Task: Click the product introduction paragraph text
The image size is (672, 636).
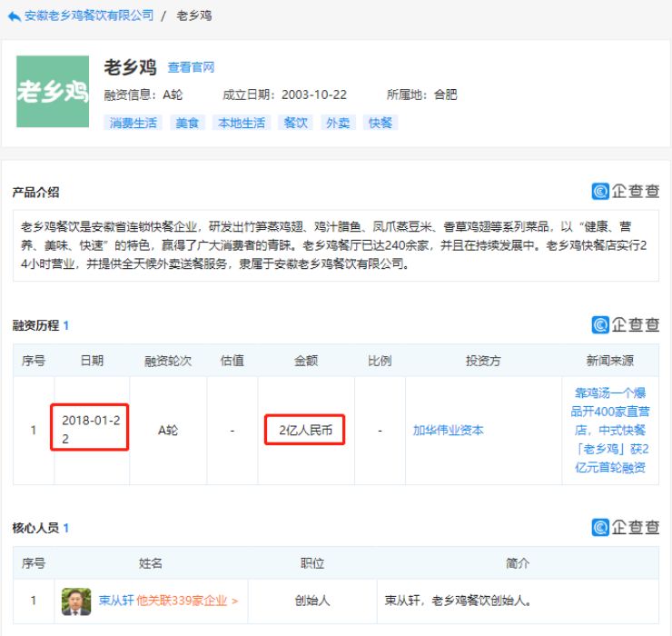Action: (x=334, y=245)
